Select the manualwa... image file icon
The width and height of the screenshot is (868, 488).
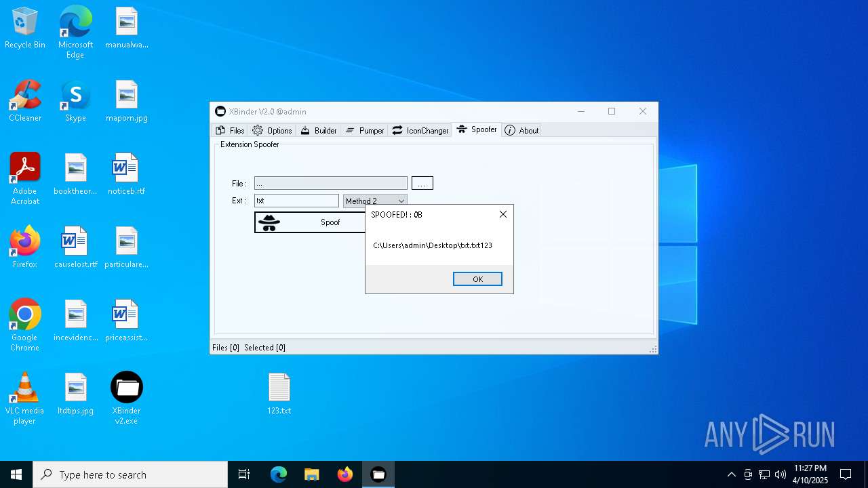pos(127,28)
